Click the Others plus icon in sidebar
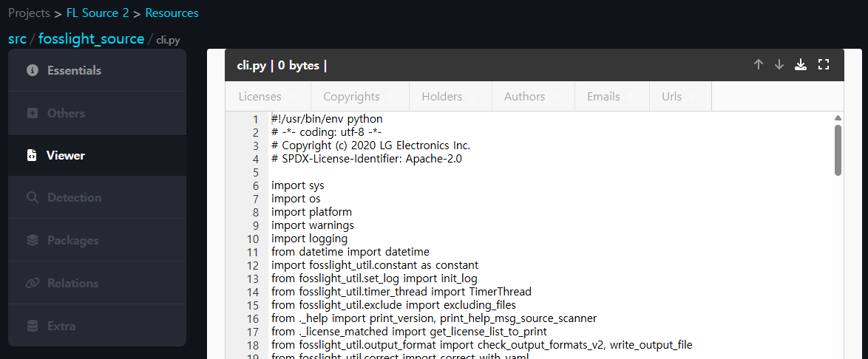 tap(33, 113)
